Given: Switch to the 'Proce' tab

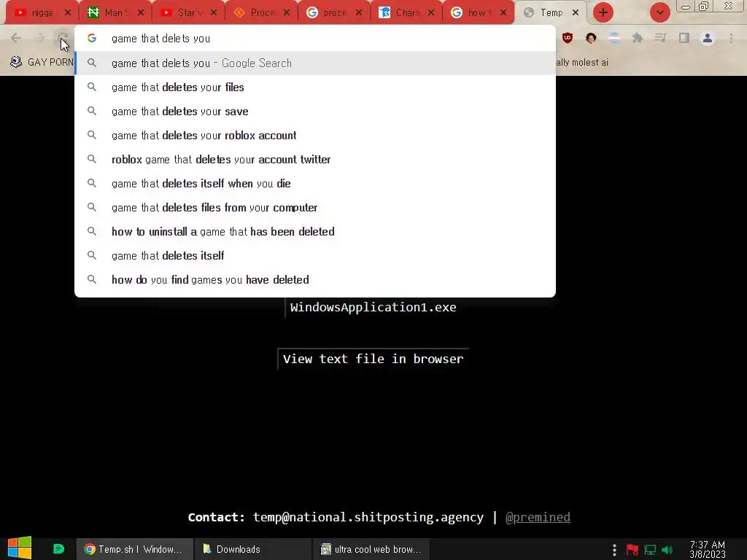Looking at the screenshot, I should coord(262,13).
